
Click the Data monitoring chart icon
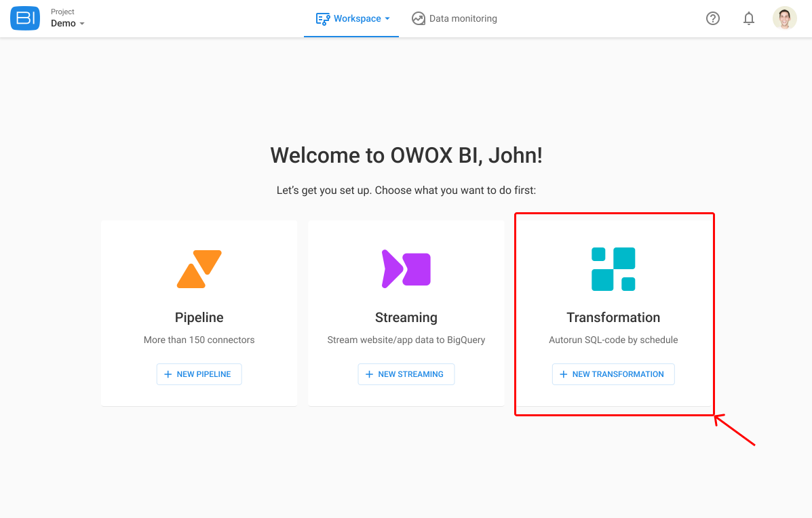[419, 18]
